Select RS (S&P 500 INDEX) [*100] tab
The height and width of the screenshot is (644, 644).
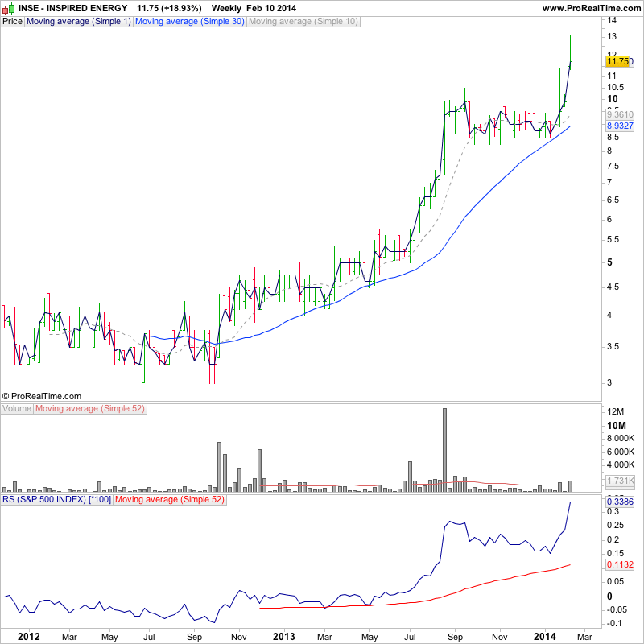click(56, 499)
